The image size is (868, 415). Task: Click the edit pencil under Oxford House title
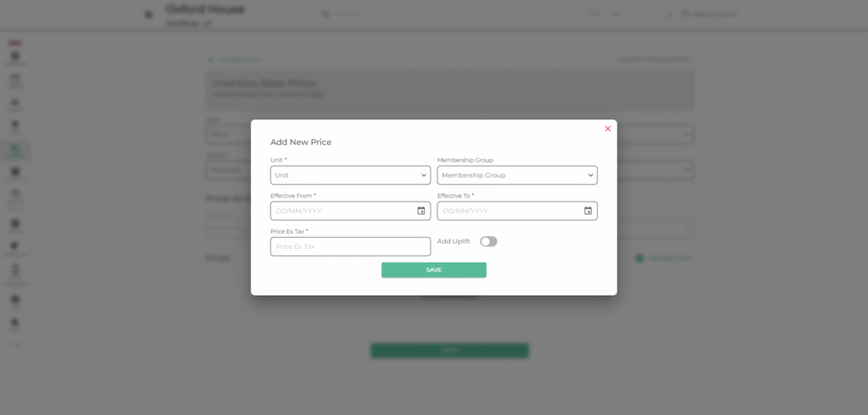pyautogui.click(x=208, y=24)
